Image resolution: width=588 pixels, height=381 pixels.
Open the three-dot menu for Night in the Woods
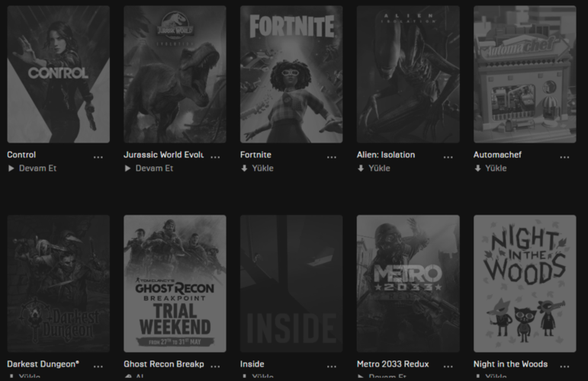click(565, 367)
